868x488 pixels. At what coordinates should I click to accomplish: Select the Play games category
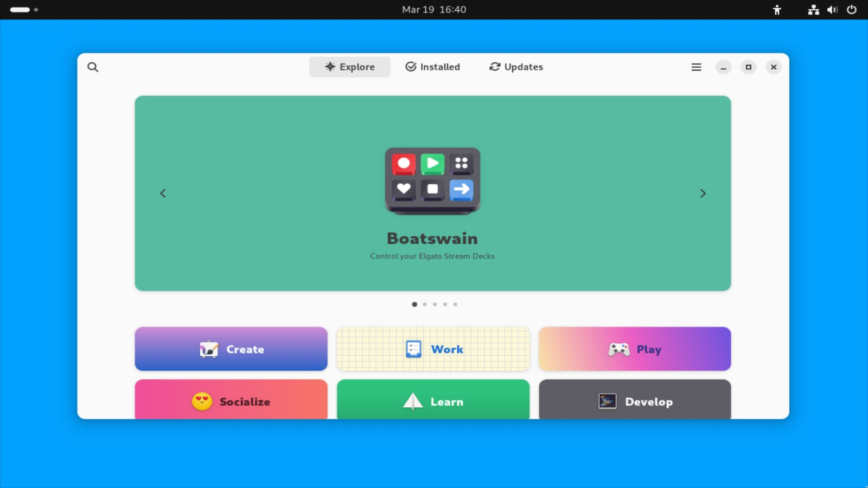(x=634, y=349)
